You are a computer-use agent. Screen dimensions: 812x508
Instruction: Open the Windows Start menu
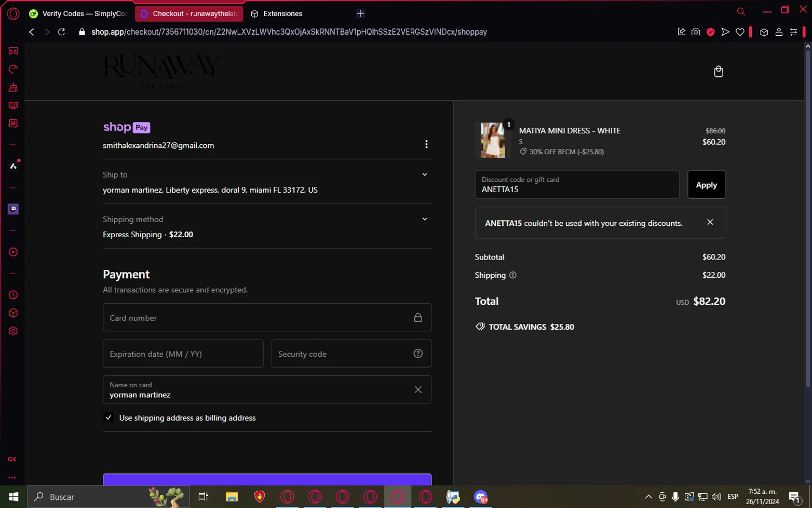(14, 497)
